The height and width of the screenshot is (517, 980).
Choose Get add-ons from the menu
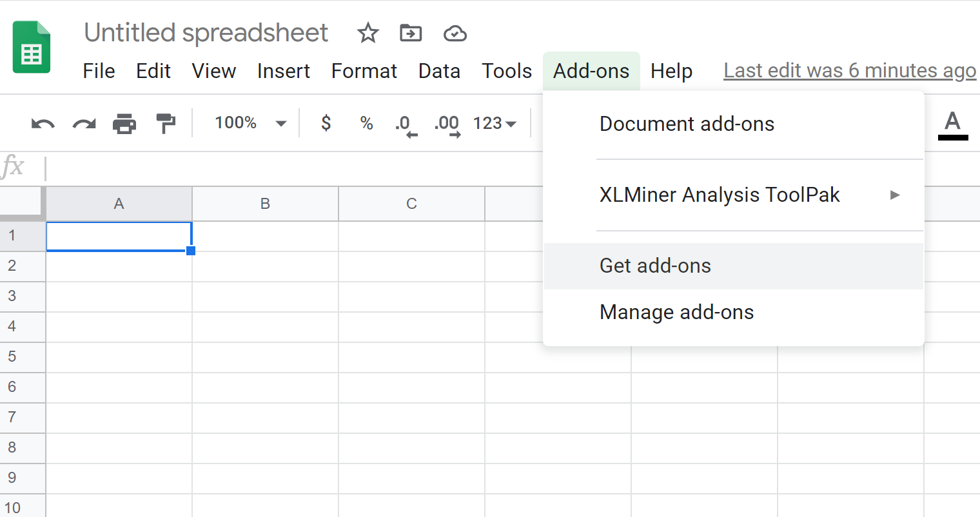pos(655,266)
